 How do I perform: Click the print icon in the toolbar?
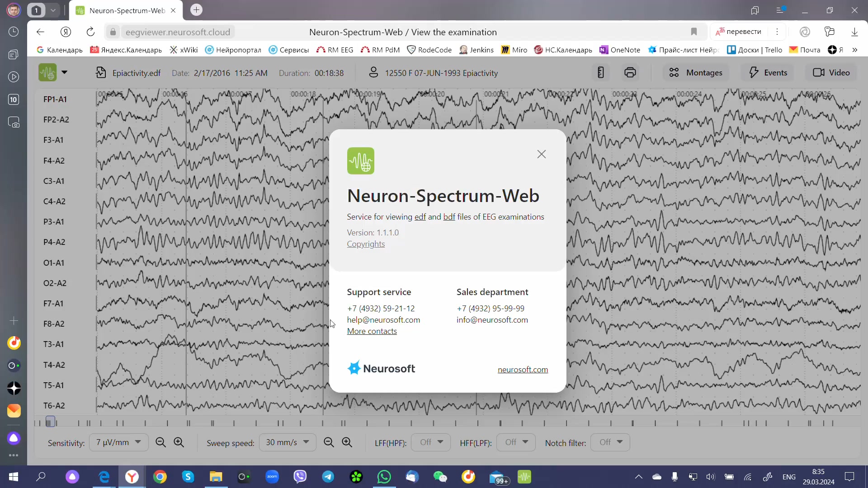[x=630, y=73]
